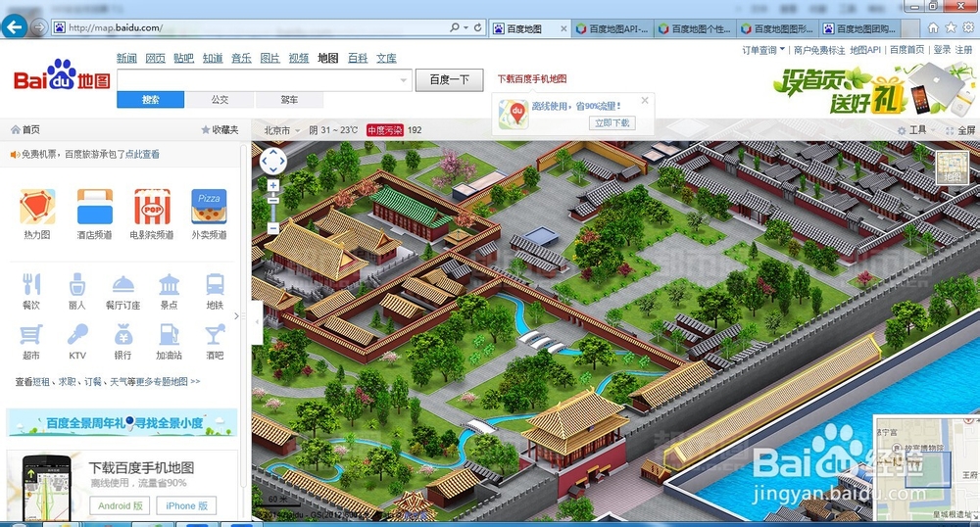Open browser home icon
Screen dimensions: 980x527
point(933,27)
